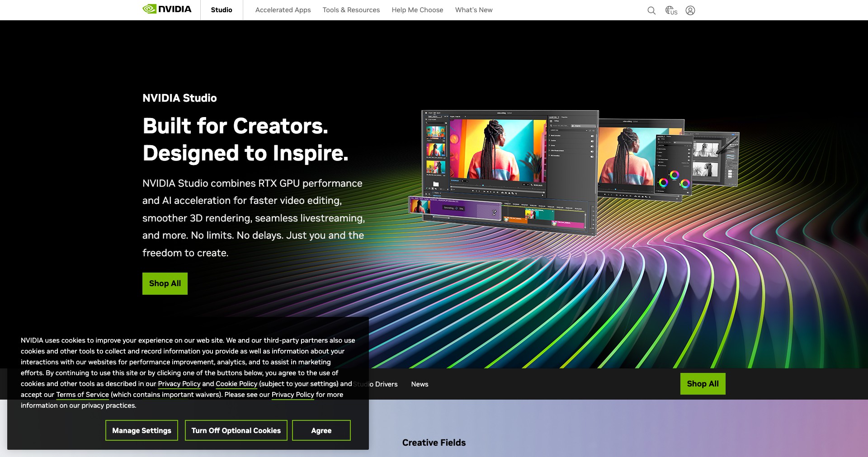Click the 'Creative Fields' heading
Image resolution: width=868 pixels, height=457 pixels.
click(x=434, y=443)
